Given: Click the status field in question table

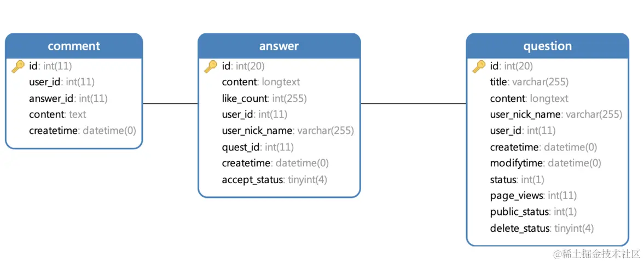Looking at the screenshot, I should tap(503, 179).
